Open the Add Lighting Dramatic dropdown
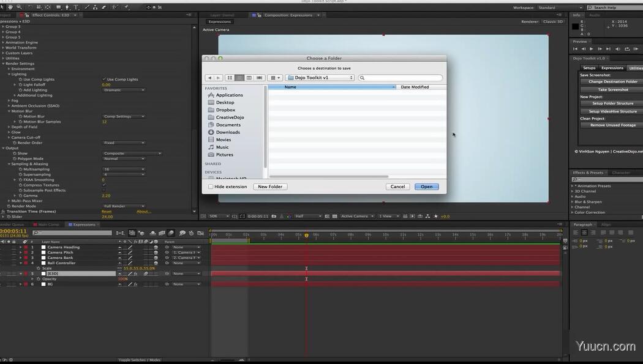Viewport: 643px width, 364px height. (x=124, y=90)
